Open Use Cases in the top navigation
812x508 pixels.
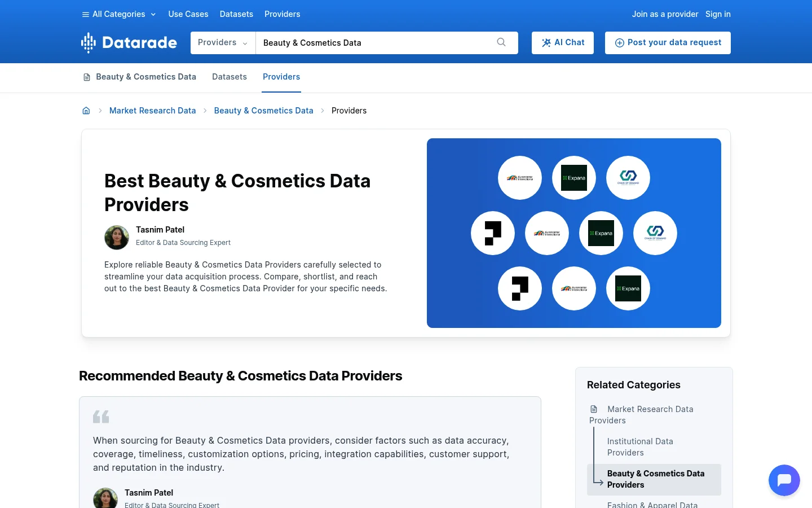coord(188,14)
